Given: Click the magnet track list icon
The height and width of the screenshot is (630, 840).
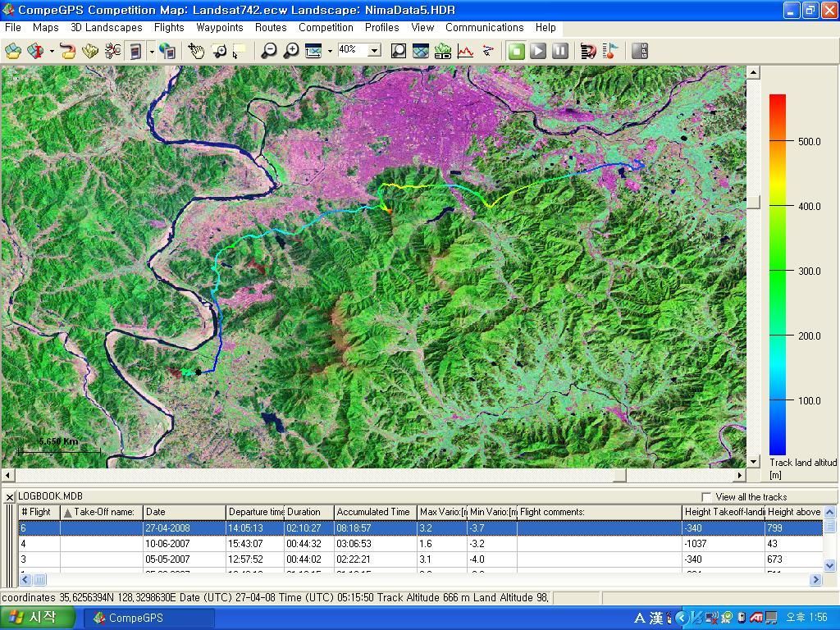Looking at the screenshot, I should [x=588, y=52].
